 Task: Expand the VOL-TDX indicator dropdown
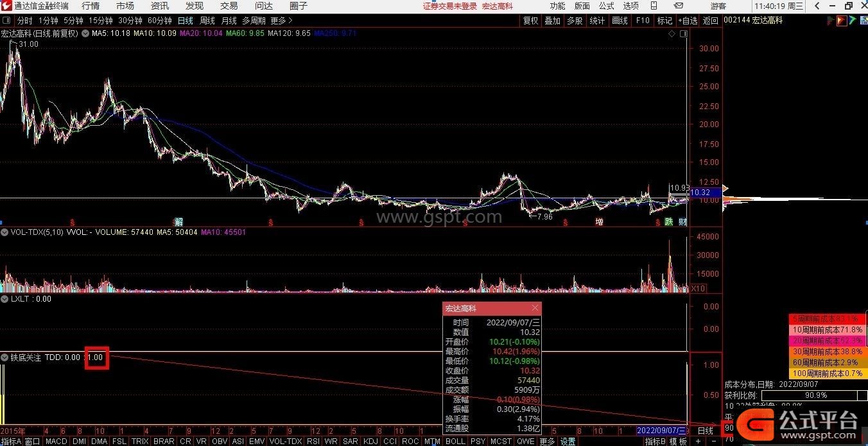tap(4, 232)
